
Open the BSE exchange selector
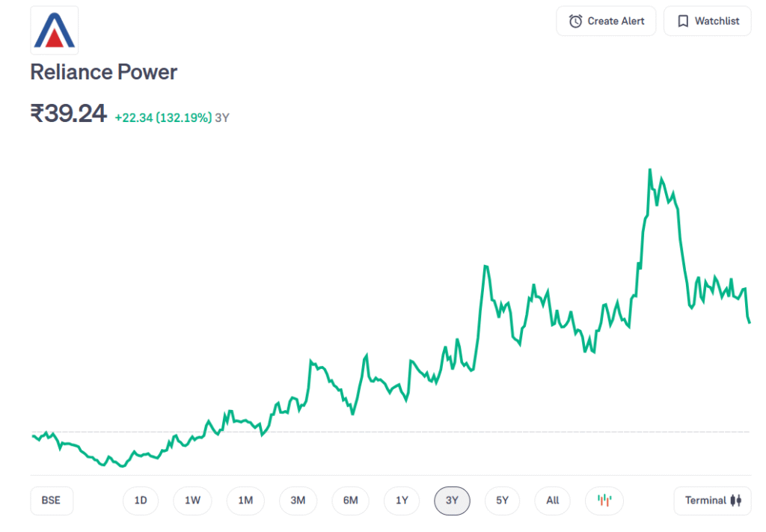pyautogui.click(x=51, y=501)
